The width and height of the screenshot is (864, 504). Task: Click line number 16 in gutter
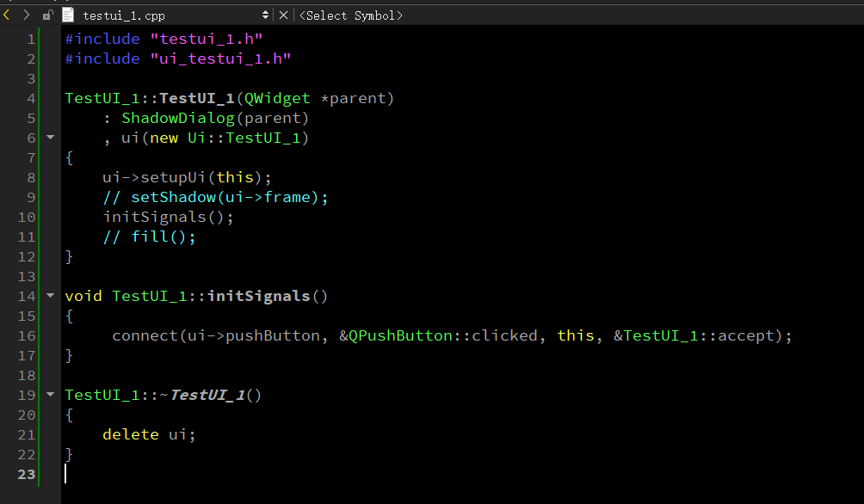27,336
